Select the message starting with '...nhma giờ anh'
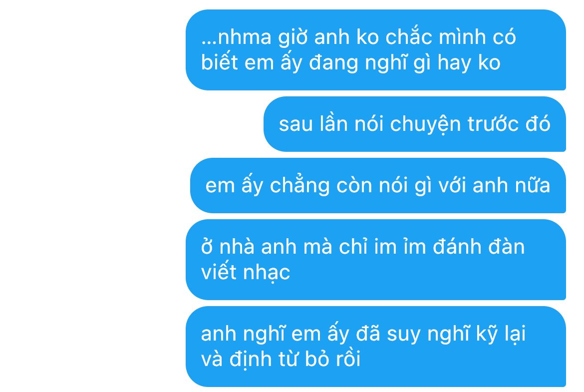 375,50
